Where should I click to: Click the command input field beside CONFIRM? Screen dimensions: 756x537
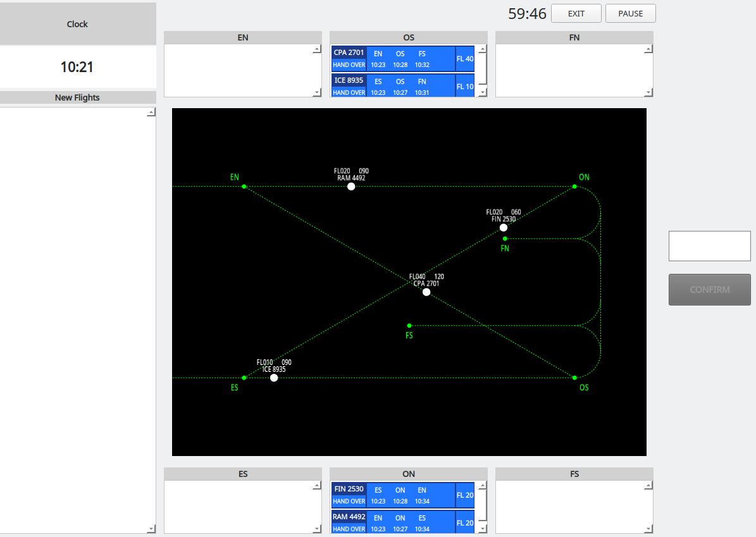tap(709, 245)
